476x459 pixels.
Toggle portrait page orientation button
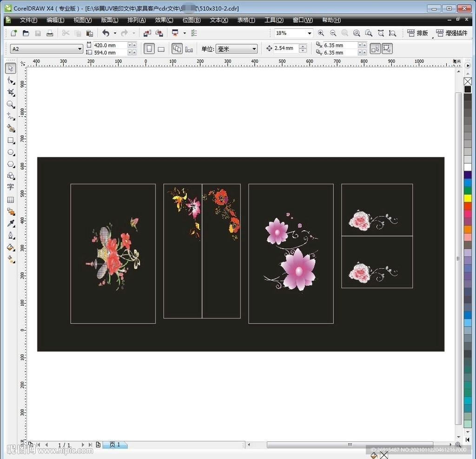tap(149, 49)
